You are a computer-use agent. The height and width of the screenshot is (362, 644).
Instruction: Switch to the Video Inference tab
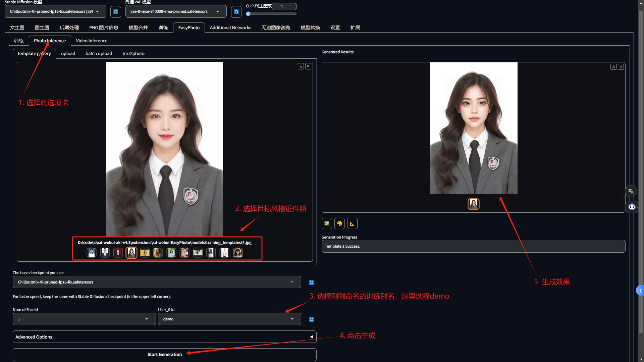point(92,41)
